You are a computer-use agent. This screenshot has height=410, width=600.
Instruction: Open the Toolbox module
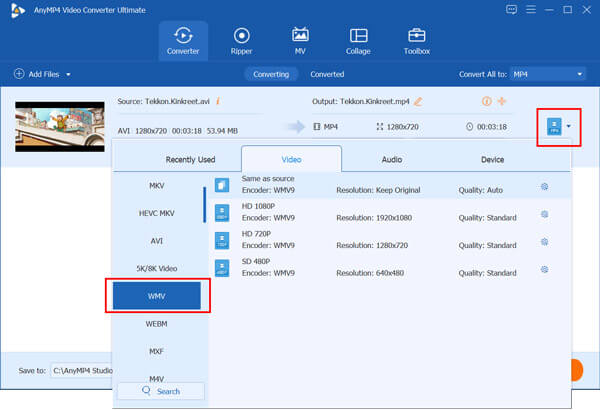point(417,41)
